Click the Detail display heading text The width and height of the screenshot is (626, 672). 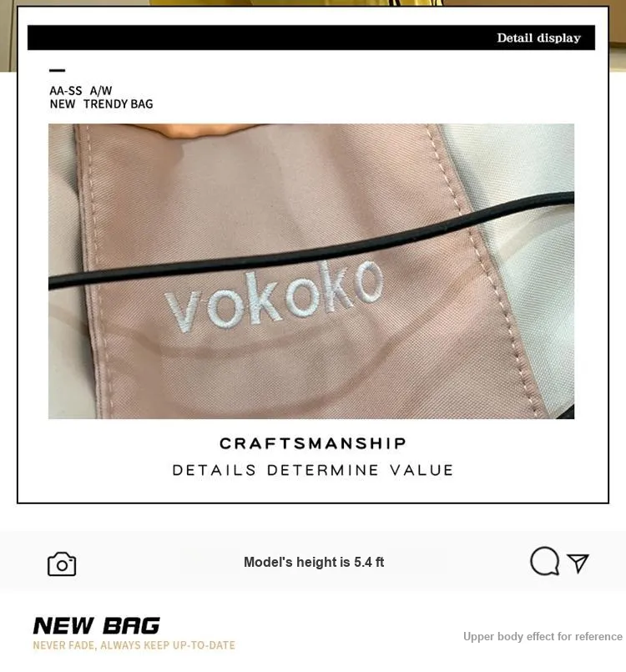[538, 38]
